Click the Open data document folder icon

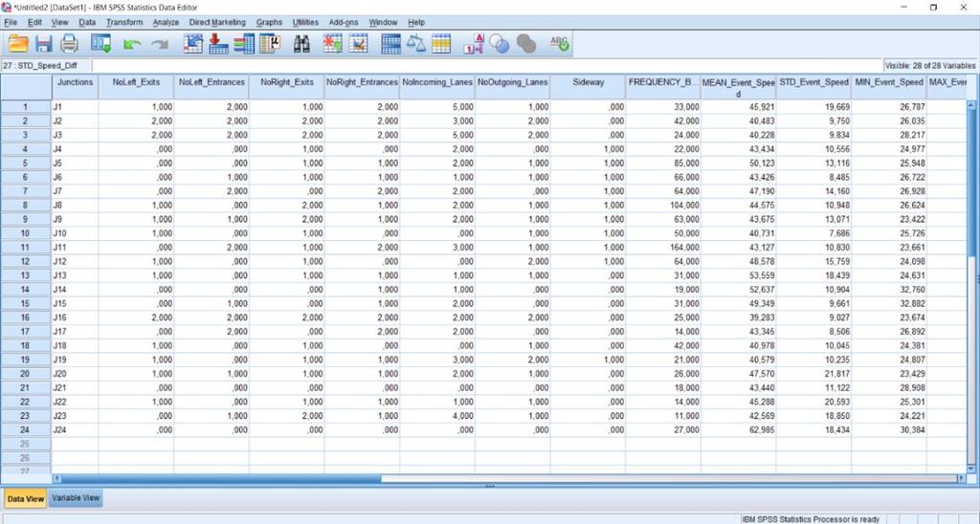[18, 44]
